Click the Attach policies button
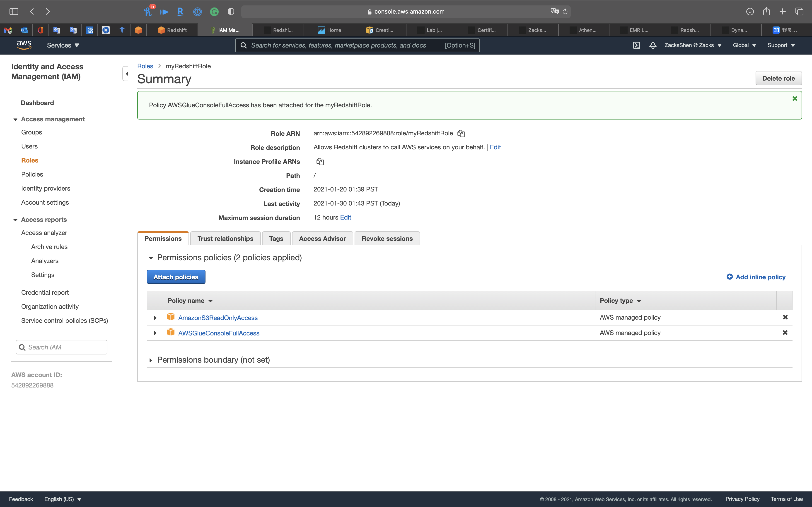The height and width of the screenshot is (507, 812). [176, 277]
